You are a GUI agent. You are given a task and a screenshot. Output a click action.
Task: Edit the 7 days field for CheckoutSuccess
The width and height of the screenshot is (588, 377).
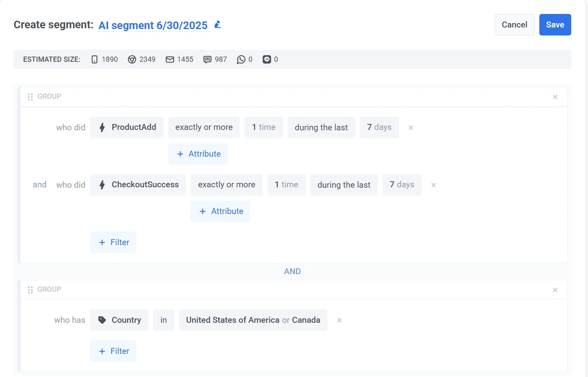[402, 185]
